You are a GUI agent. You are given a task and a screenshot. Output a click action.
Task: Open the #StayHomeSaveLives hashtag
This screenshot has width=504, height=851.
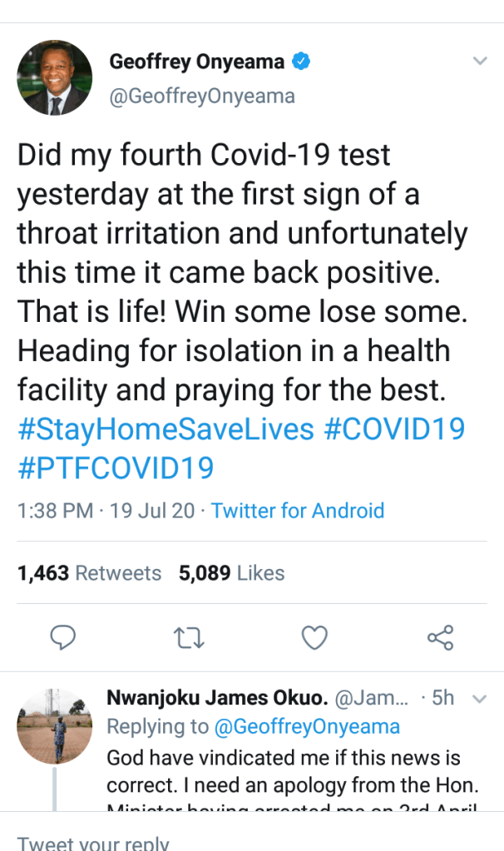click(166, 429)
